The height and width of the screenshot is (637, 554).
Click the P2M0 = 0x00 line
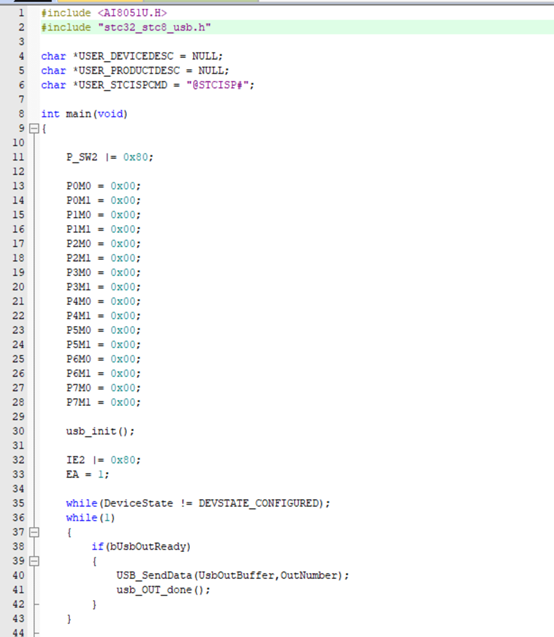coord(104,244)
